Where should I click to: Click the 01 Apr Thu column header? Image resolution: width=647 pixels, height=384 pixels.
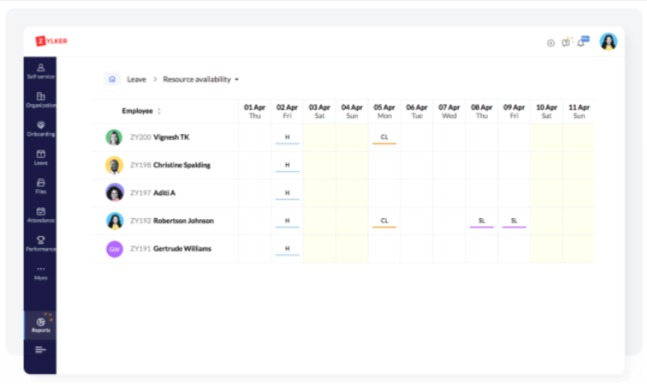tap(255, 111)
